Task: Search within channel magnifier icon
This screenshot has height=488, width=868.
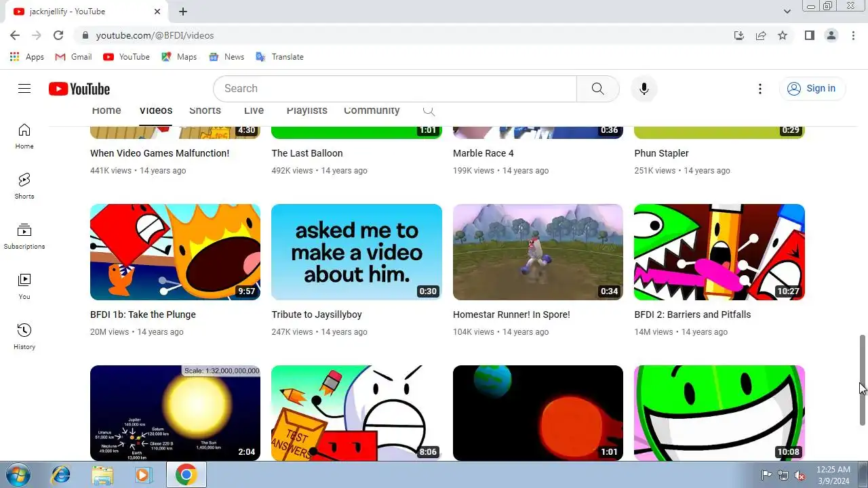Action: tap(429, 110)
